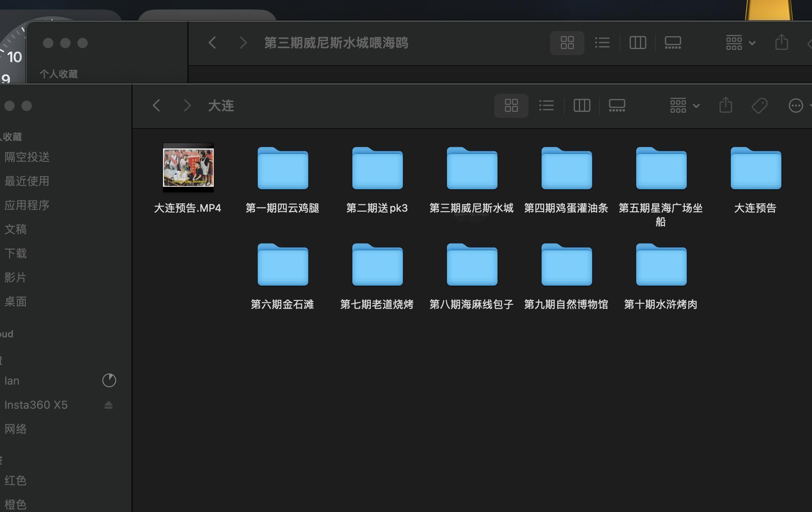Click share icon in rear Finder window

point(781,43)
